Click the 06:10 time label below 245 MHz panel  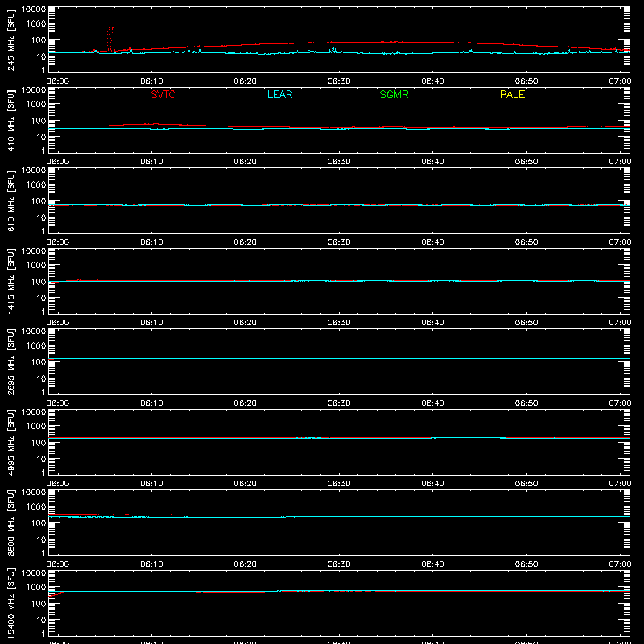[x=151, y=81]
